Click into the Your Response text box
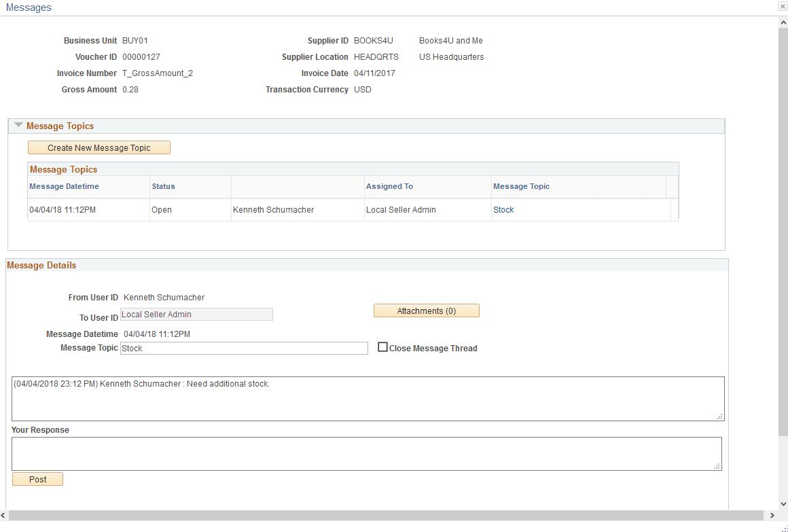This screenshot has height=532, width=788. pyautogui.click(x=367, y=454)
